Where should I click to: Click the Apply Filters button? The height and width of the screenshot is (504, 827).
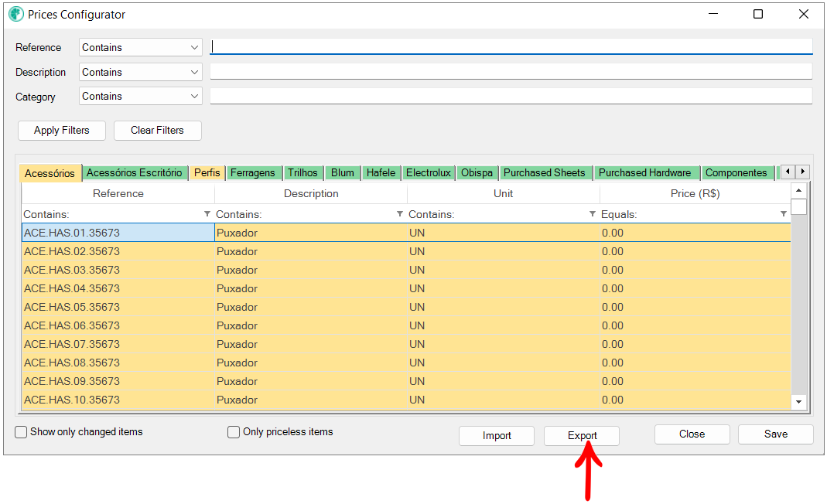62,130
